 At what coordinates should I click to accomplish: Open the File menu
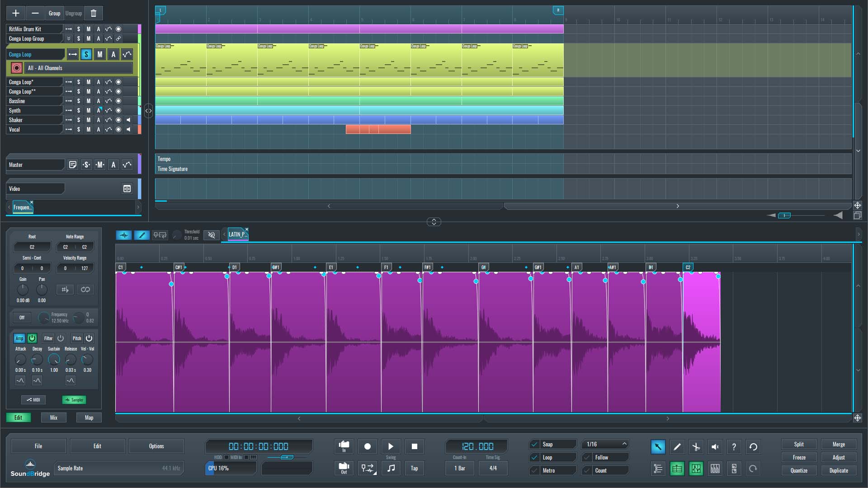pyautogui.click(x=38, y=446)
